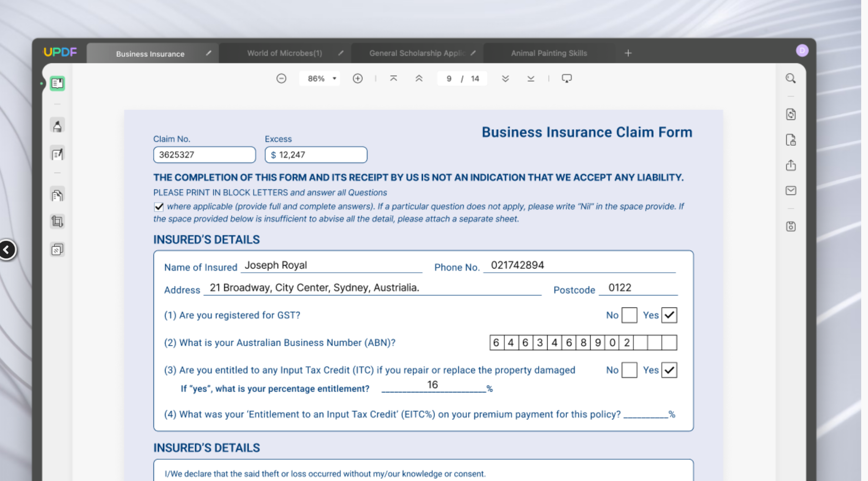Uncheck 'Yes' for Input Tax Credit

[669, 370]
